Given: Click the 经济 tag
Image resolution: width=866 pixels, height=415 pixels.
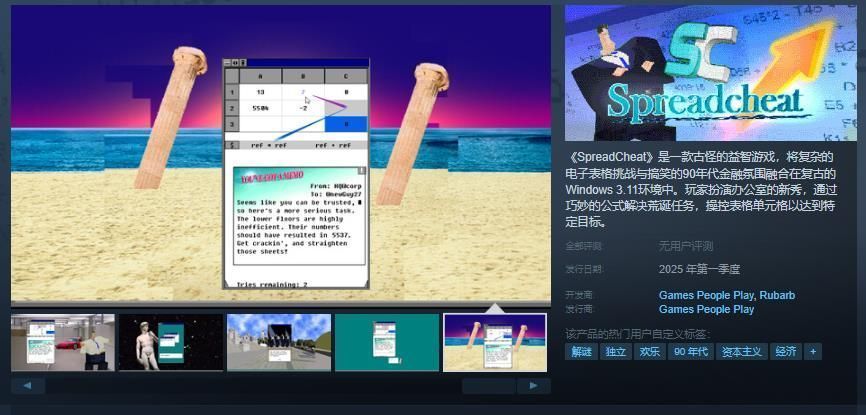Looking at the screenshot, I should click(x=785, y=351).
